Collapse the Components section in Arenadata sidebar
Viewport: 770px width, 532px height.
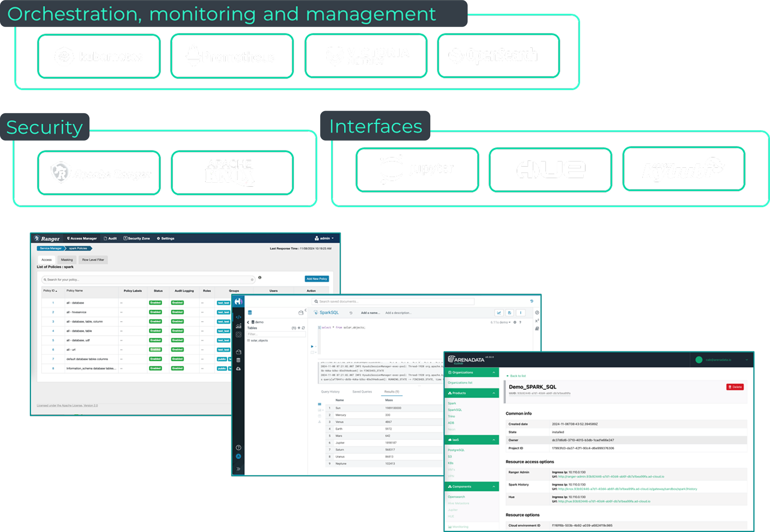[494, 487]
